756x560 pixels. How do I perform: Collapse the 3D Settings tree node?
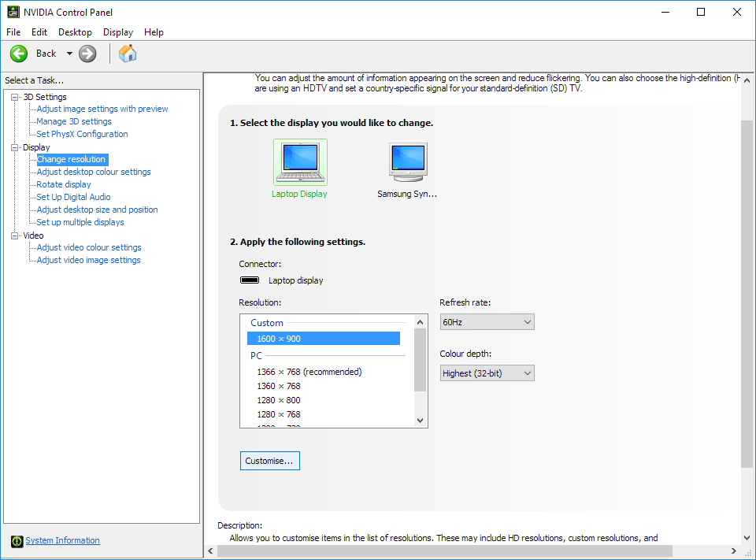click(14, 97)
